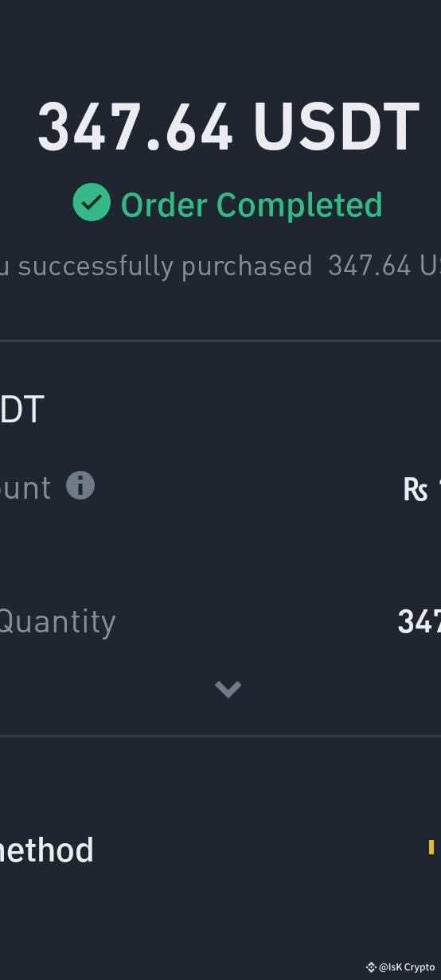Open the @IsK Crypto watermark handle

tap(407, 967)
